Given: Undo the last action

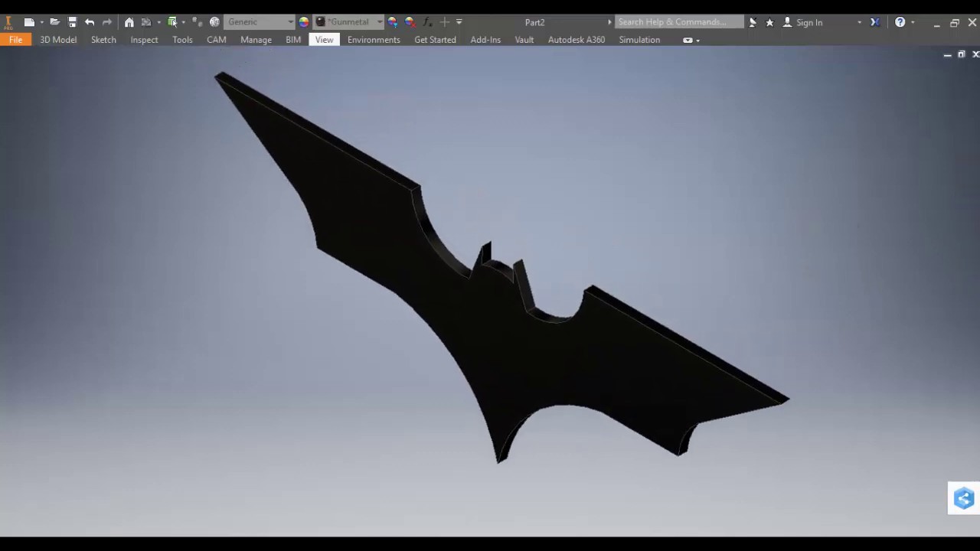Looking at the screenshot, I should click(90, 22).
